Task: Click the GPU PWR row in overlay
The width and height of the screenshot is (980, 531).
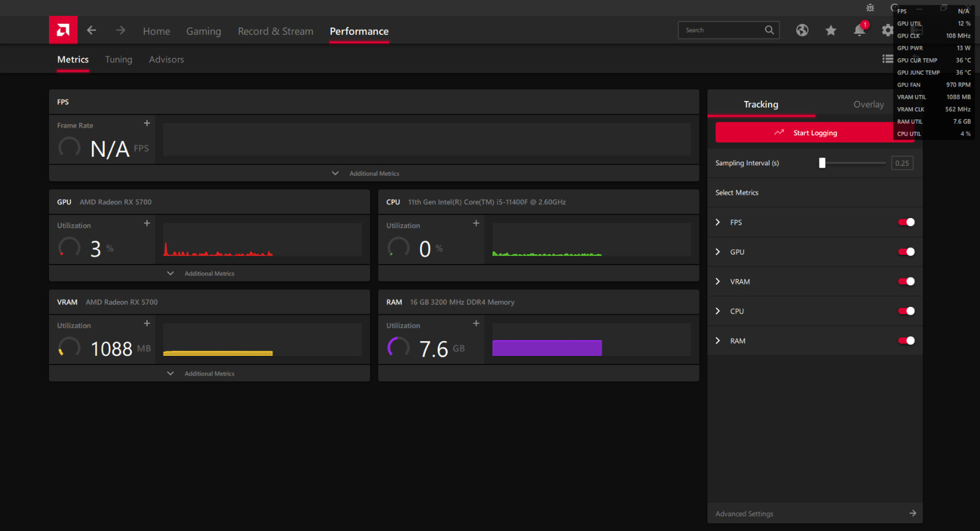Action: click(934, 48)
